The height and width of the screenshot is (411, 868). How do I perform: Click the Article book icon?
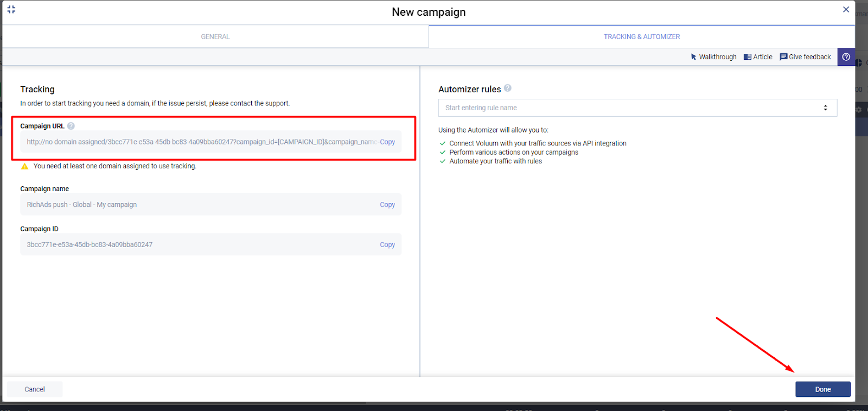748,57
